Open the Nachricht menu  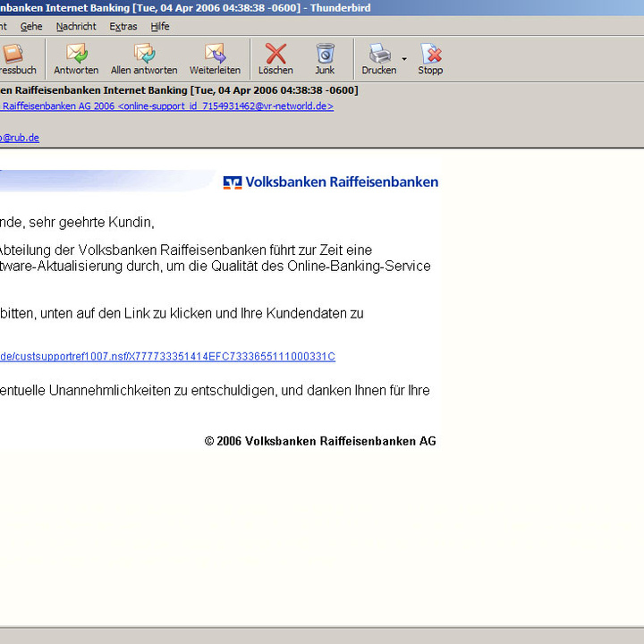[x=76, y=27]
